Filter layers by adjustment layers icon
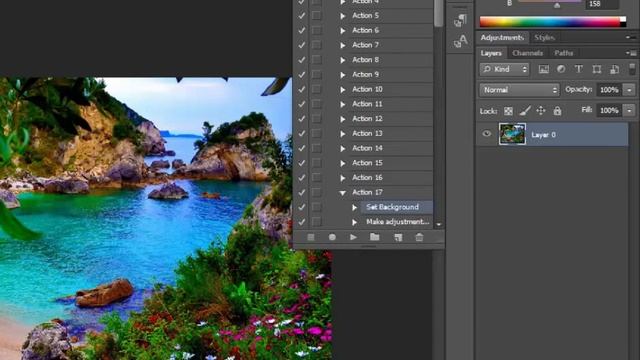Image resolution: width=640 pixels, height=360 pixels. coord(561,69)
